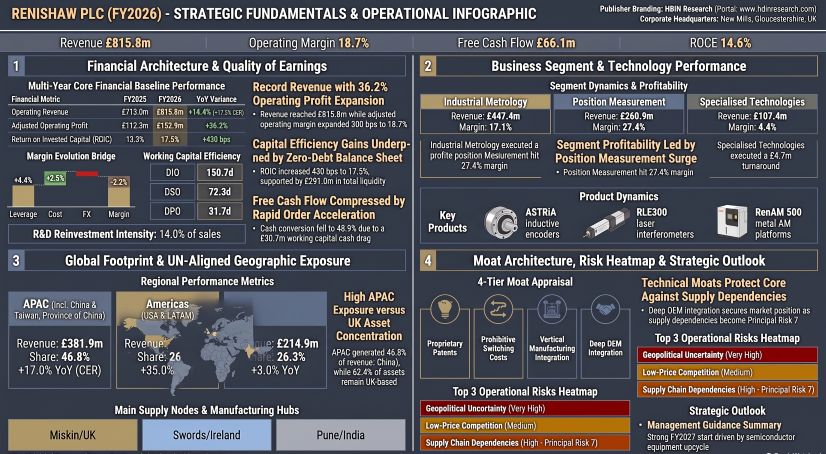Click the APAC region card title
The height and width of the screenshot is (454, 826).
(x=60, y=310)
